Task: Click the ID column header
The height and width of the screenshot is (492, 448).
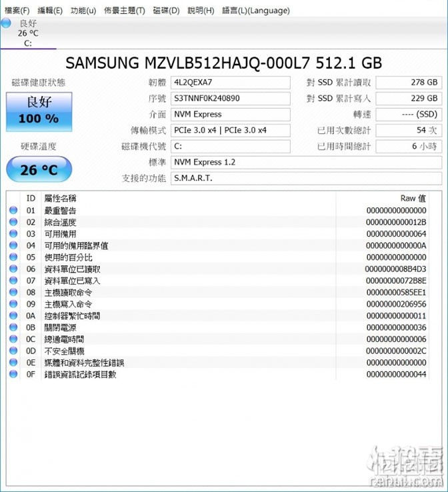Action: click(x=31, y=198)
